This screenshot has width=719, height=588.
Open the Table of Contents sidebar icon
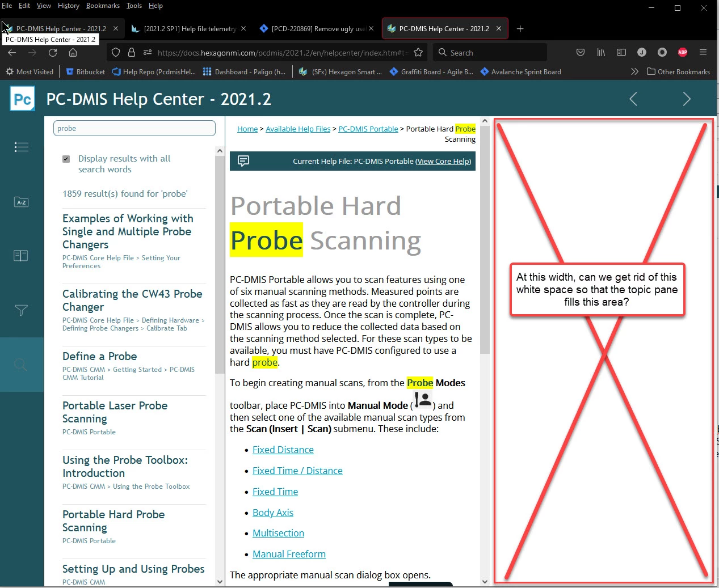(x=21, y=147)
